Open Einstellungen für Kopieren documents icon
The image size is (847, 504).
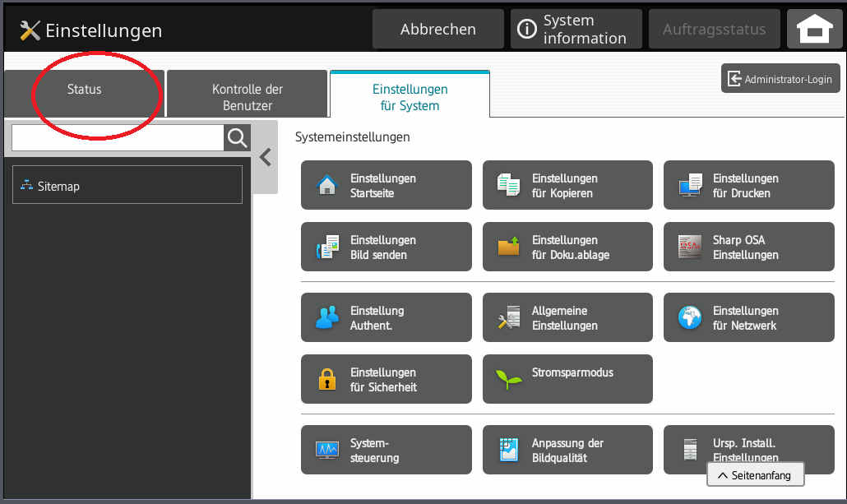tap(509, 186)
